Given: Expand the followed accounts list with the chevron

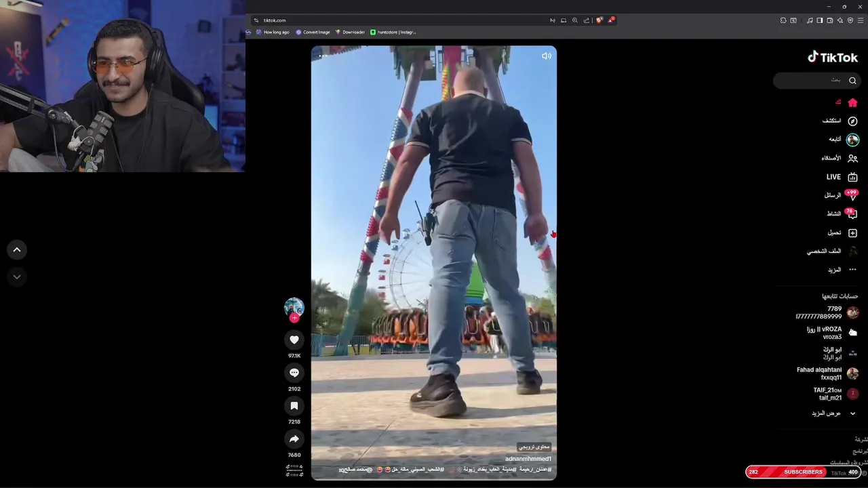Looking at the screenshot, I should [852, 413].
